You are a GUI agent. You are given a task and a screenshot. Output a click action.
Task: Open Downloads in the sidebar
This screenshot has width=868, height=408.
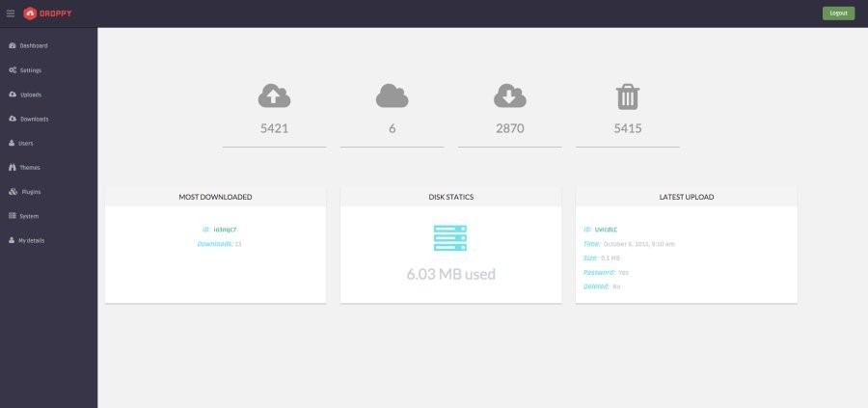[x=34, y=119]
